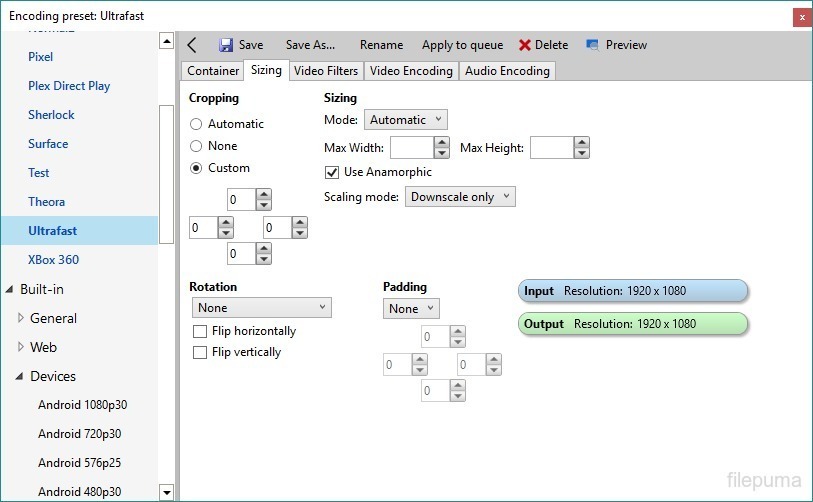Increase Max Width with up arrow
The height and width of the screenshot is (502, 813).
point(441,143)
